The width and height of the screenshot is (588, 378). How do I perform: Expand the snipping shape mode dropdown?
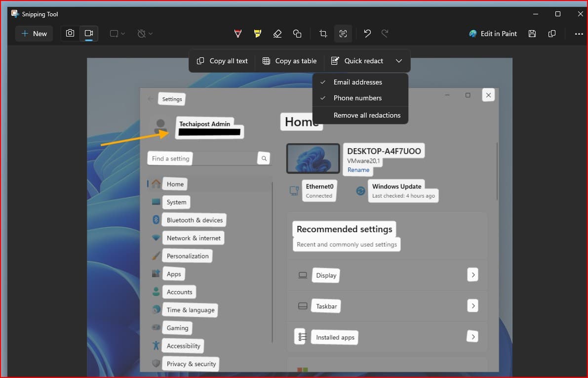pos(117,34)
